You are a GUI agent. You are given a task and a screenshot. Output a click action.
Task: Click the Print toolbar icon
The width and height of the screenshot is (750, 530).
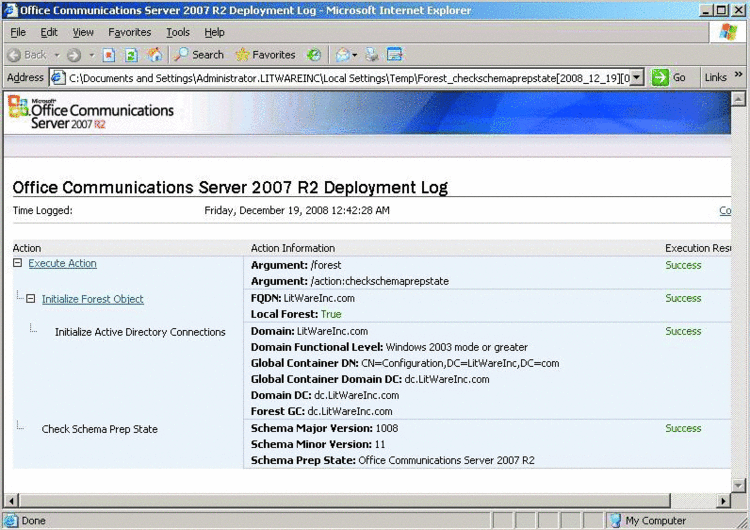point(372,55)
